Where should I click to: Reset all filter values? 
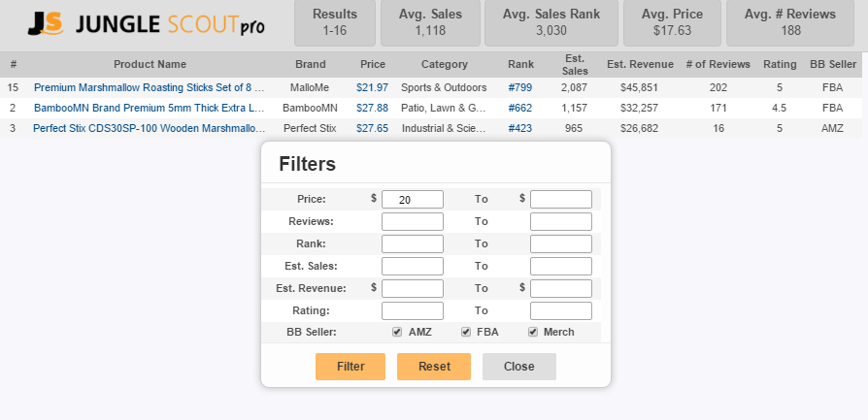434,367
